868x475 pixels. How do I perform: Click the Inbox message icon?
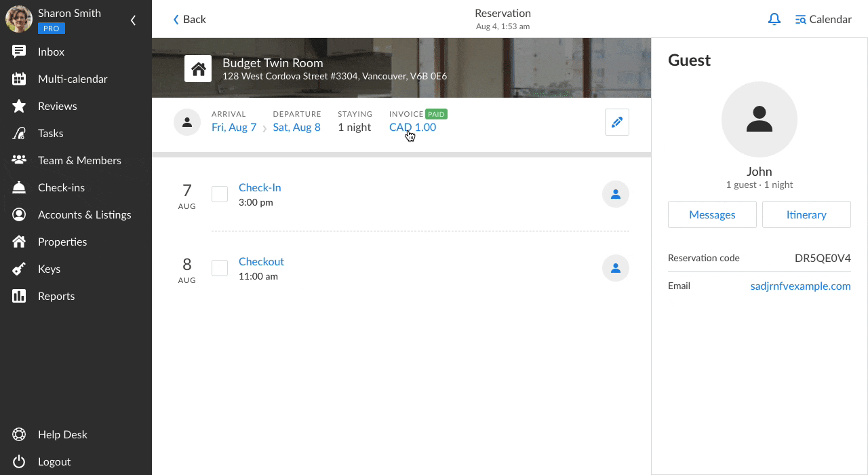point(19,52)
